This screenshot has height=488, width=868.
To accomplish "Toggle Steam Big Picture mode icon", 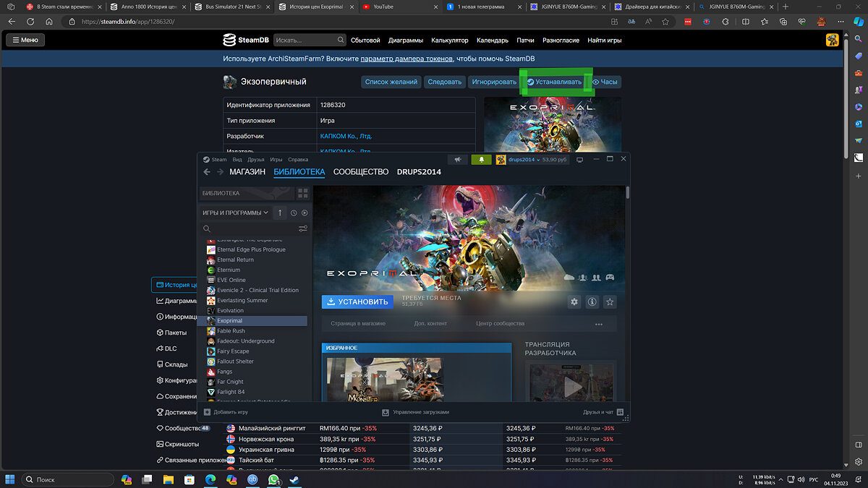I will 579,159.
